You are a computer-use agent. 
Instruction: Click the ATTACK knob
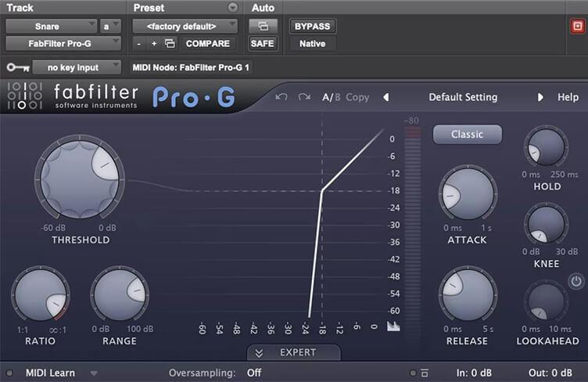[x=468, y=193]
